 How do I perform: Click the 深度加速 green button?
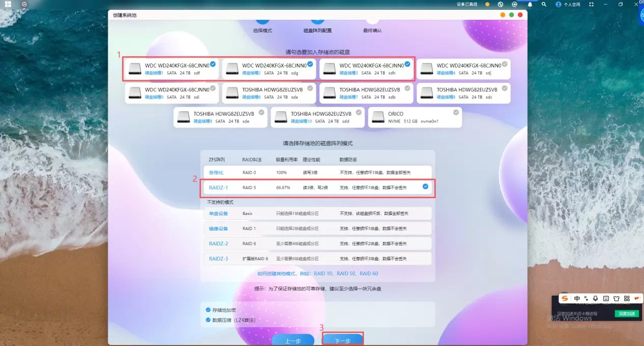pos(626,313)
